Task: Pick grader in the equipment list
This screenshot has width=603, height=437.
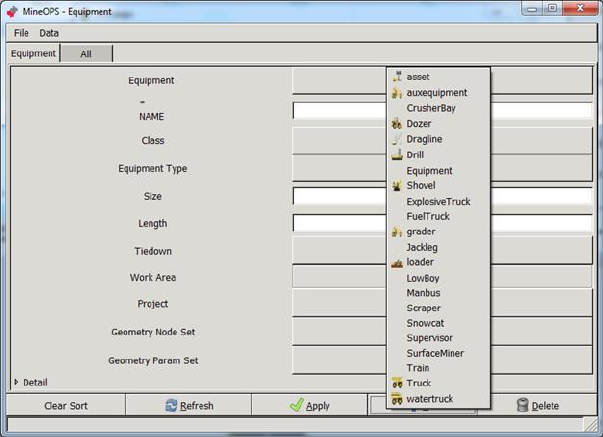Action: click(438, 232)
